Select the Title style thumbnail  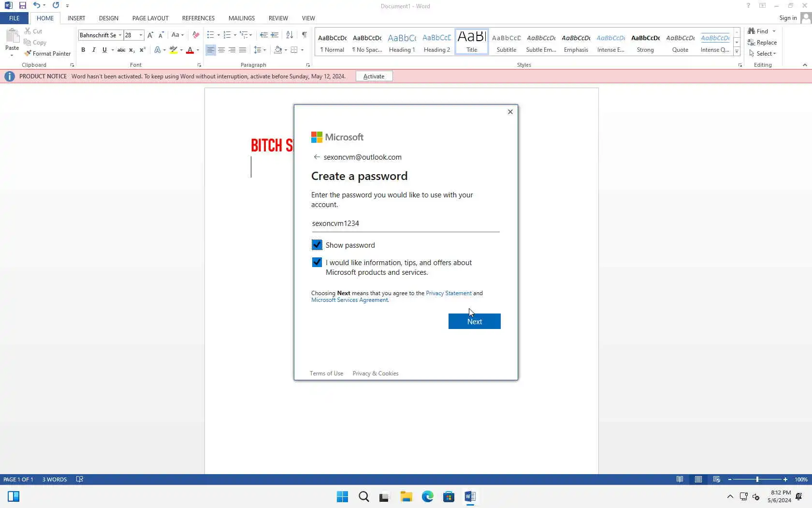472,41
